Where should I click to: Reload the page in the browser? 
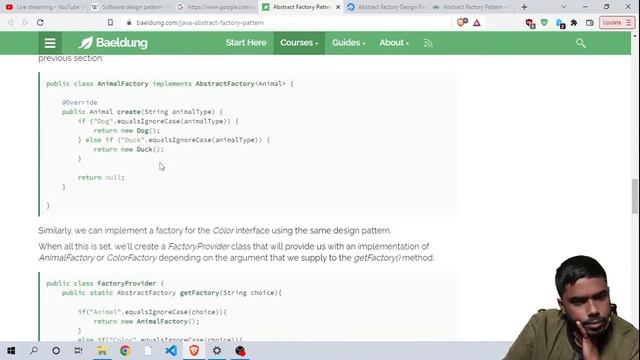[40, 23]
